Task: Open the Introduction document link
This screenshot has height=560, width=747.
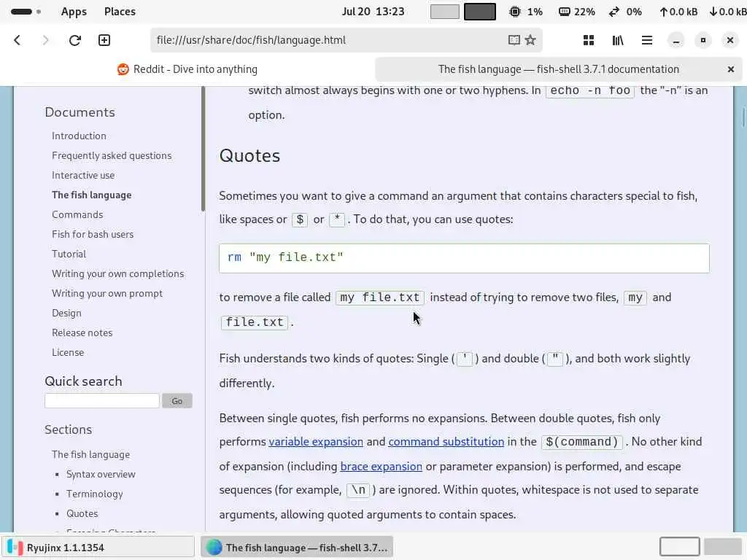Action: coord(79,136)
